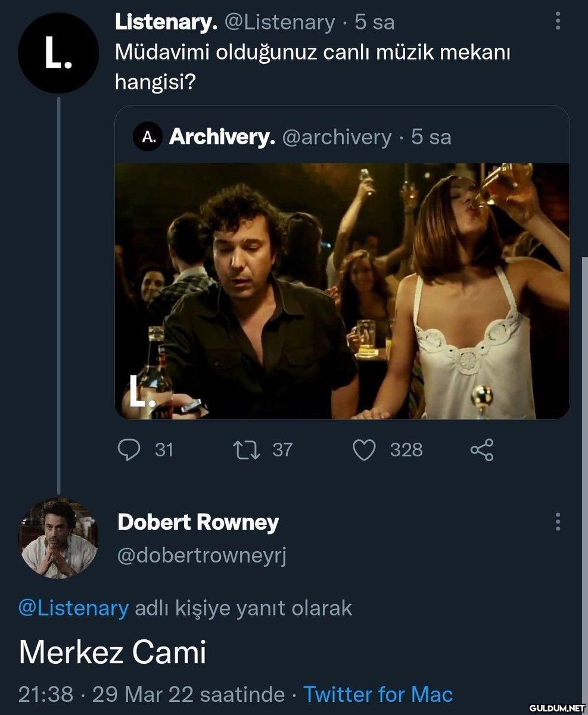The width and height of the screenshot is (588, 715).
Task: Open more options on Listenary tweet
Action: (x=558, y=22)
